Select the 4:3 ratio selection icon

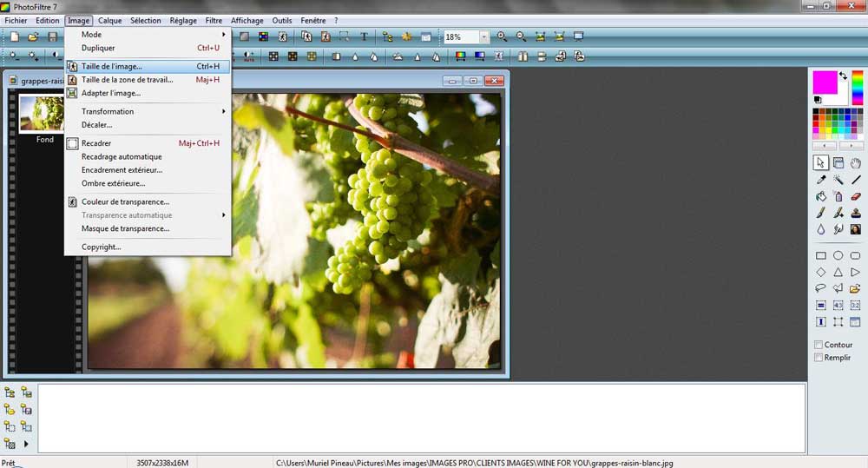coord(838,305)
